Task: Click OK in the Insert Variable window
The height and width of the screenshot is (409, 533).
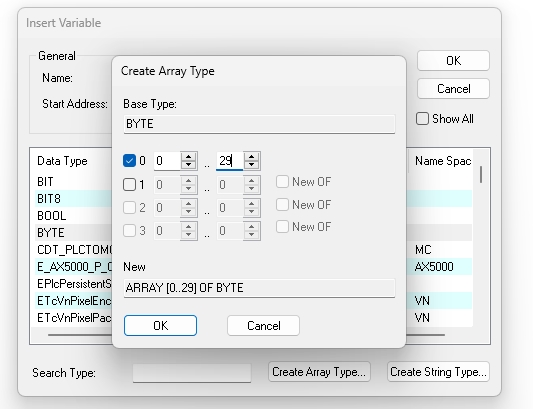Action: [x=453, y=61]
